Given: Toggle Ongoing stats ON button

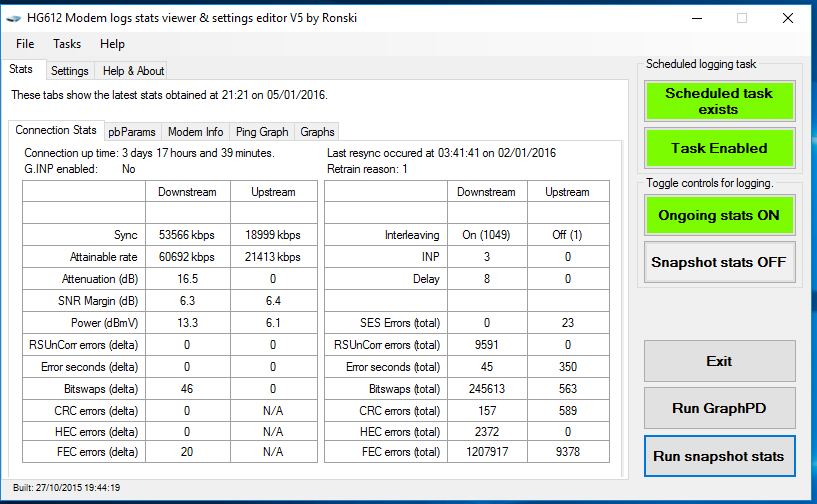Looking at the screenshot, I should coord(719,215).
